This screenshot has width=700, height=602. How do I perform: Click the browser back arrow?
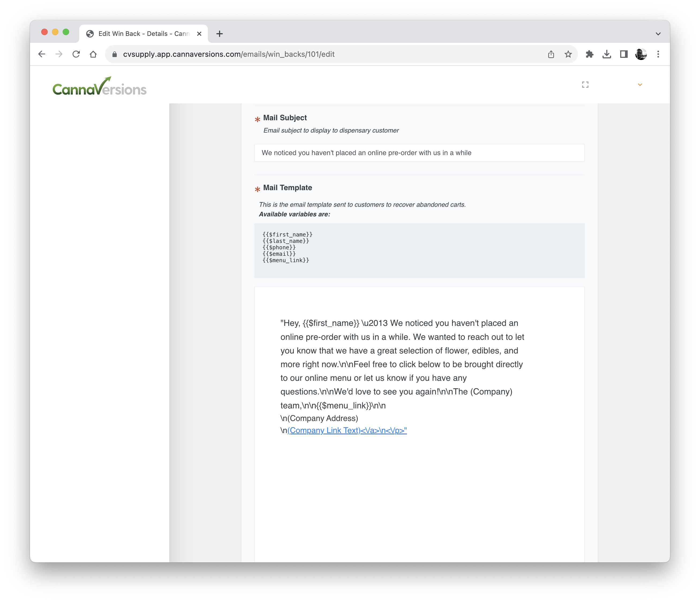click(x=42, y=54)
